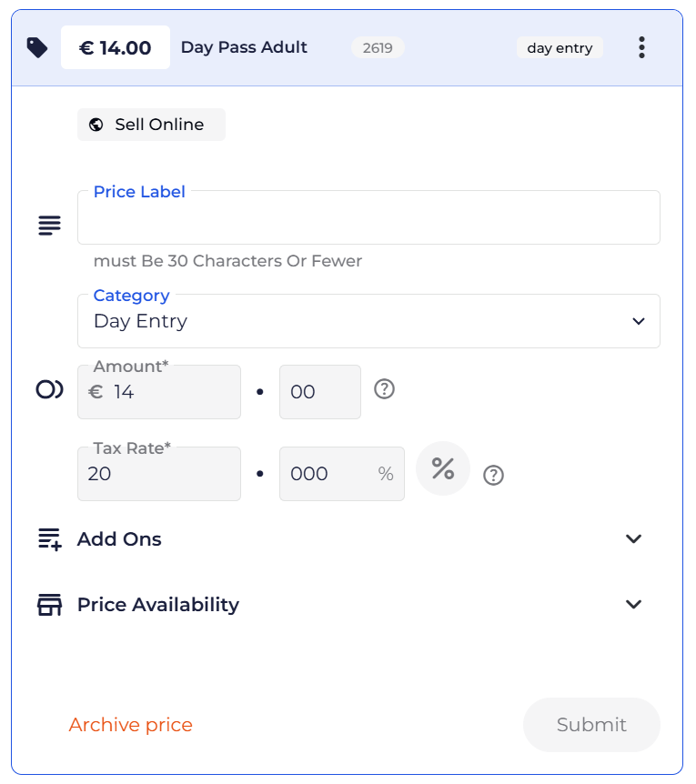Toggle the Sell Online chip

(152, 126)
